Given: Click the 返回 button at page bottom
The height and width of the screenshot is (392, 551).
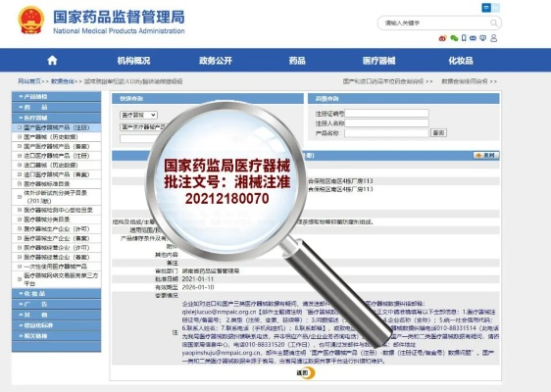Looking at the screenshot, I should click(x=305, y=372).
